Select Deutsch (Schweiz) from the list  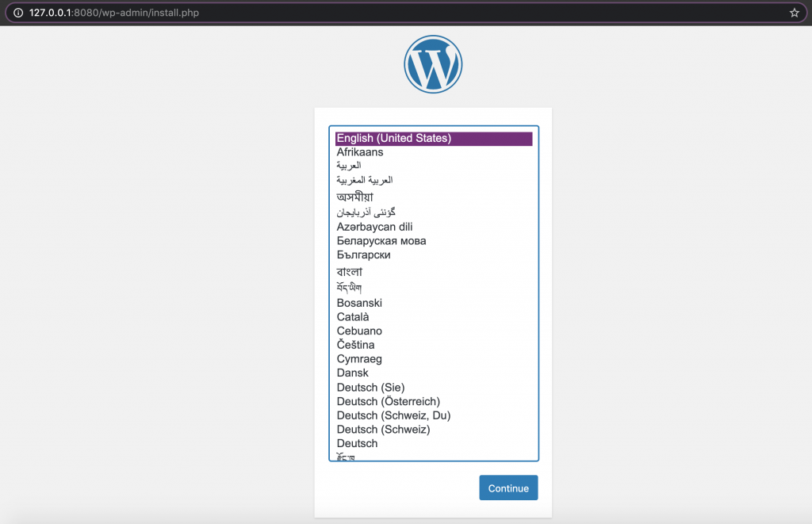click(x=383, y=430)
